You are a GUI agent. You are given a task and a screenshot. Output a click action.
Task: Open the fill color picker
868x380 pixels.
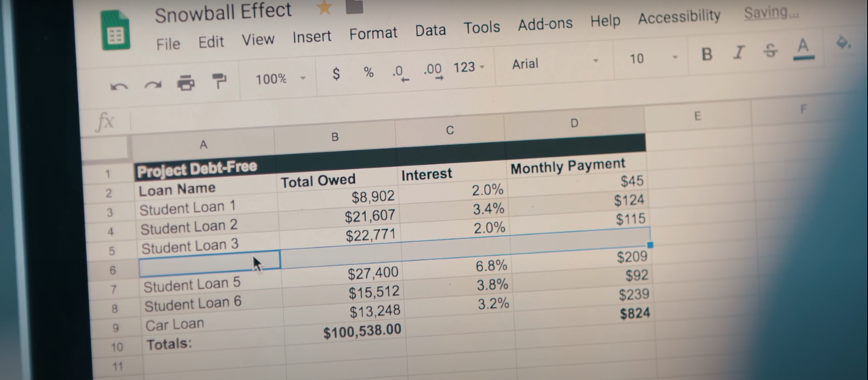(x=843, y=43)
